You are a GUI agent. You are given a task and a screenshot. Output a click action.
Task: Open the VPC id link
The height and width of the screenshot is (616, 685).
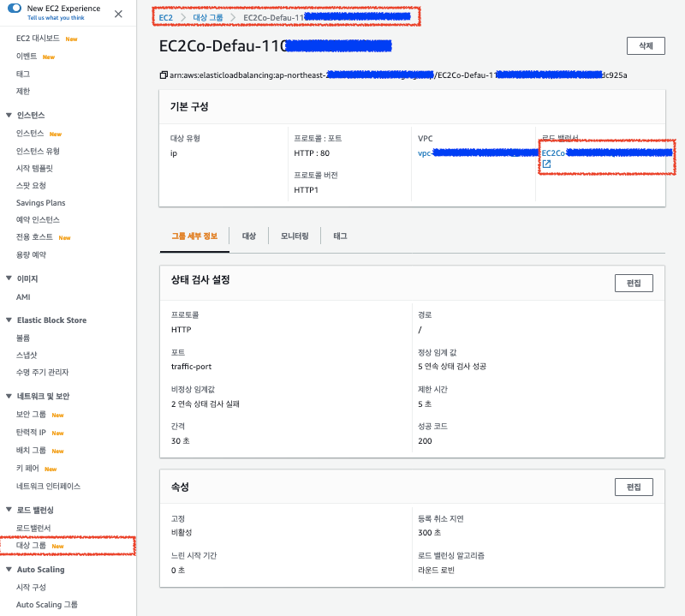tap(479, 153)
